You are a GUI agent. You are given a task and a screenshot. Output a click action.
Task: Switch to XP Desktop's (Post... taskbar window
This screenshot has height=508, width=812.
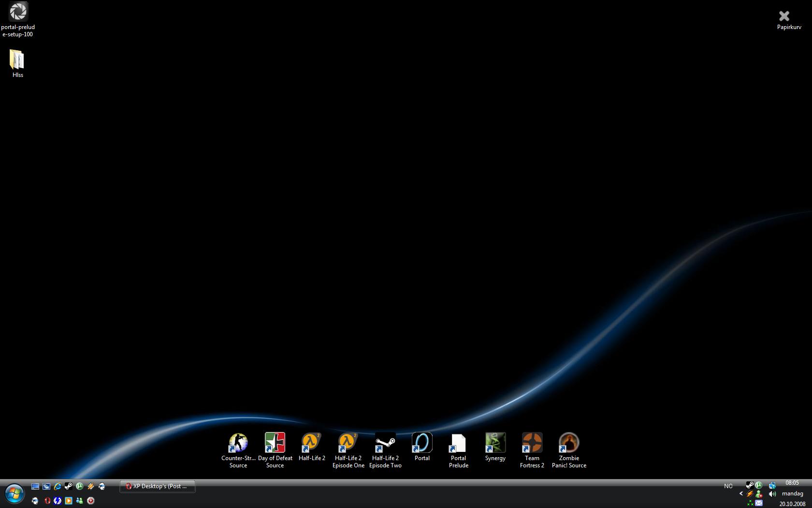point(158,486)
